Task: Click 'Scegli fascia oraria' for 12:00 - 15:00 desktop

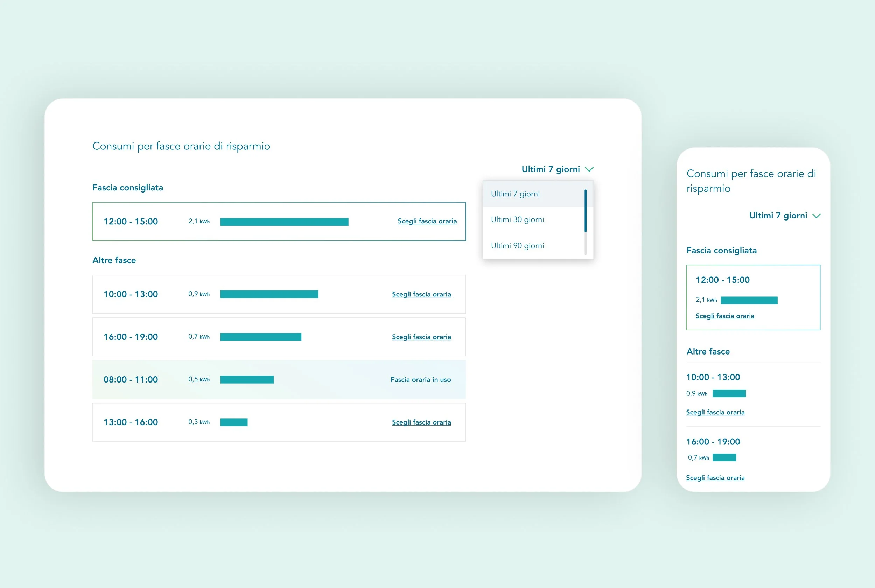Action: pyautogui.click(x=427, y=221)
